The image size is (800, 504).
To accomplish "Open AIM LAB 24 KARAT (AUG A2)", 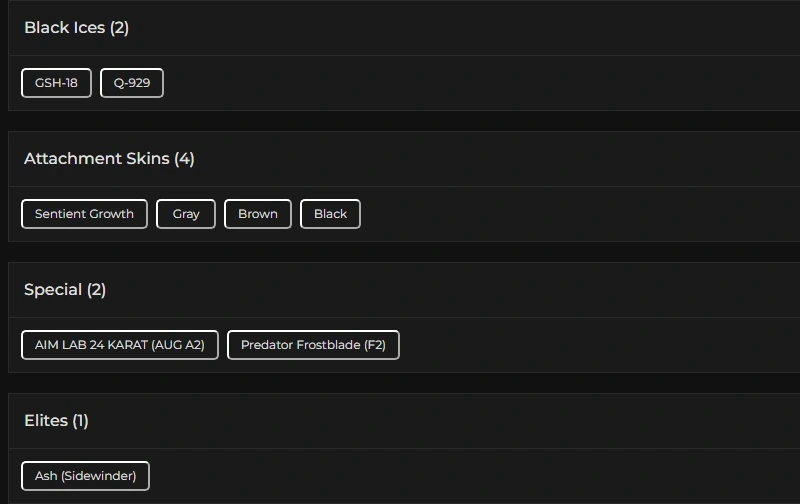I will (120, 345).
